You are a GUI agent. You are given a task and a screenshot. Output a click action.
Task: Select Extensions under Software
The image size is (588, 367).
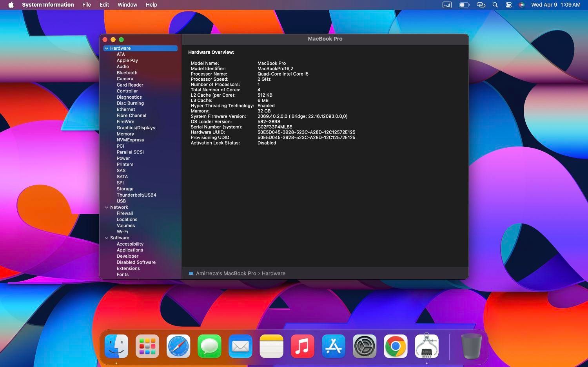128,268
